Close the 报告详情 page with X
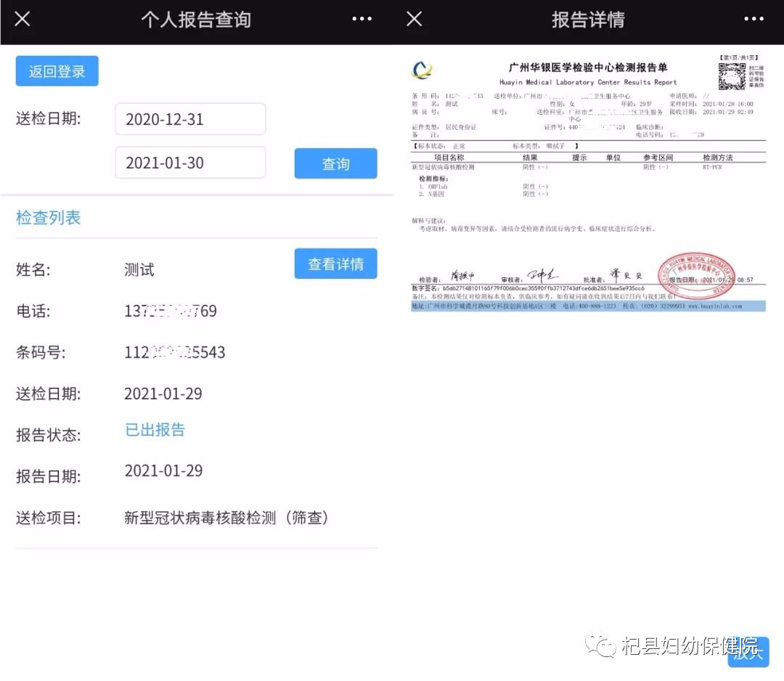784x681 pixels. [x=414, y=19]
